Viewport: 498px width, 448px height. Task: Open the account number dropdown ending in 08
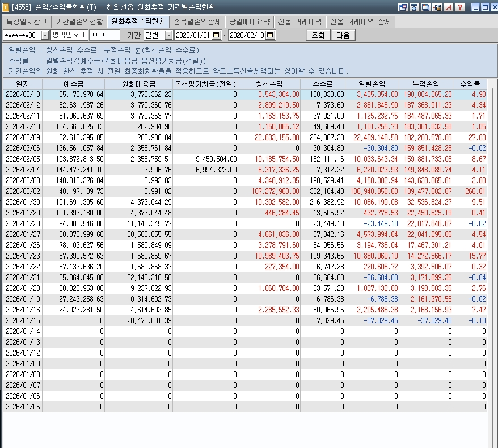[x=45, y=35]
